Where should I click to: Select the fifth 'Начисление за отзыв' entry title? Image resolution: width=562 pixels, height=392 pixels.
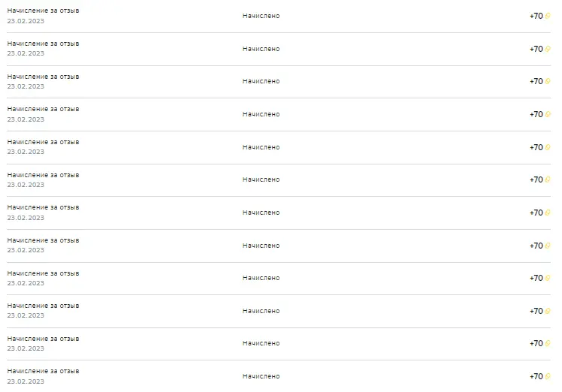point(43,142)
